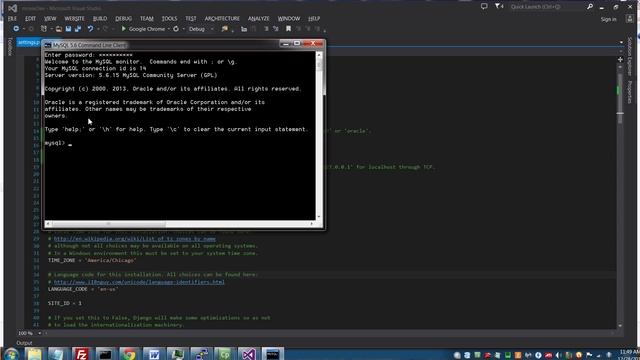Expand the Navigate Backward history dropdown arrow

coord(23,29)
